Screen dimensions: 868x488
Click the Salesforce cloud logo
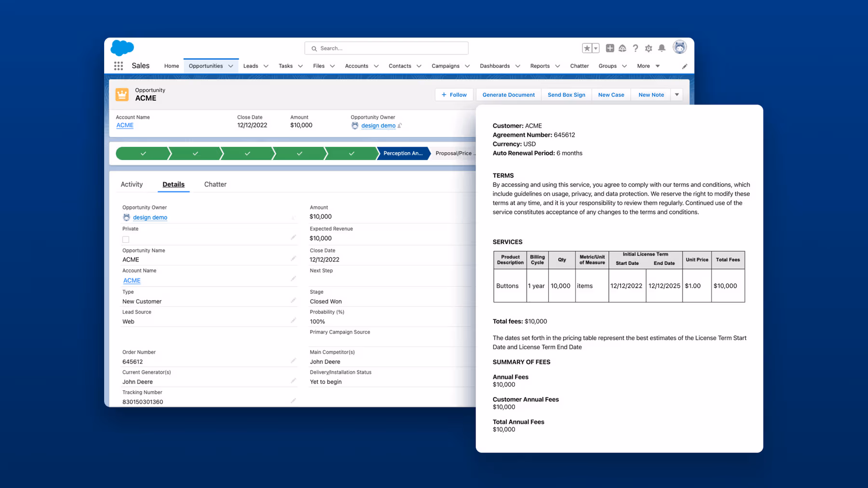[122, 48]
